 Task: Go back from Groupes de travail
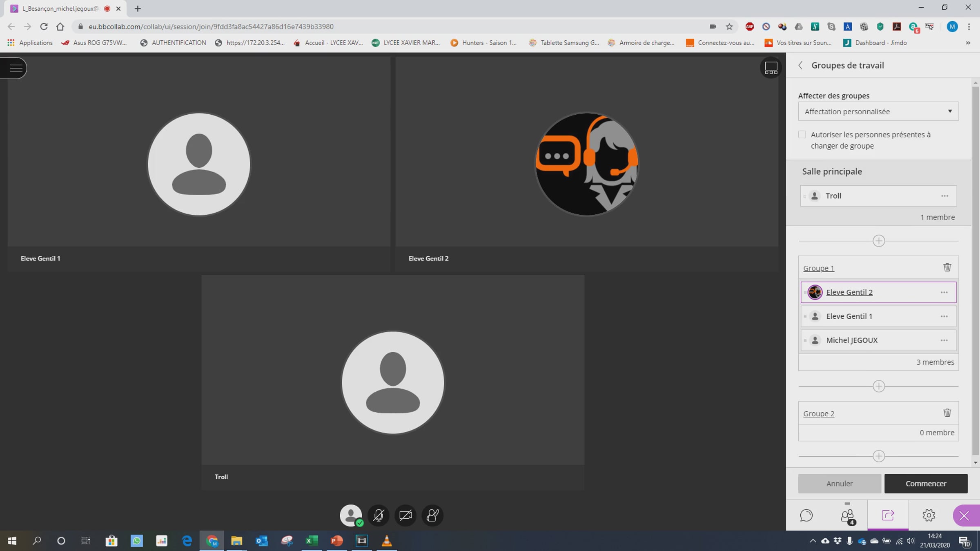[800, 65]
